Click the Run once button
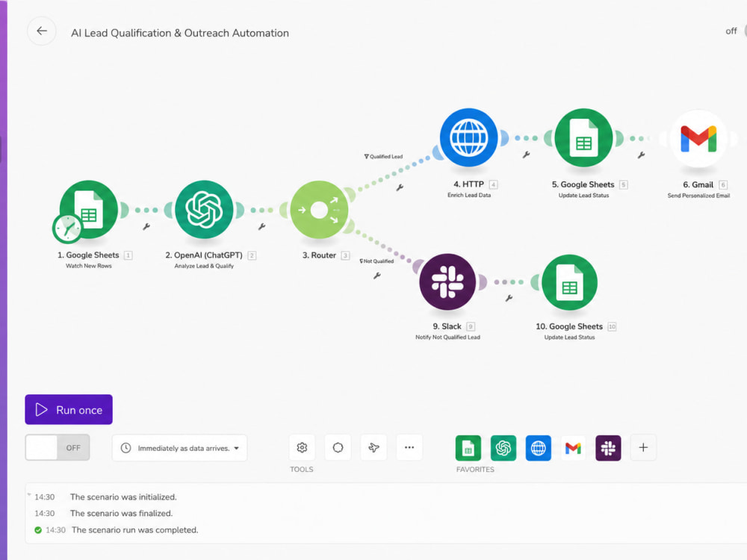This screenshot has height=560, width=747. (69, 409)
